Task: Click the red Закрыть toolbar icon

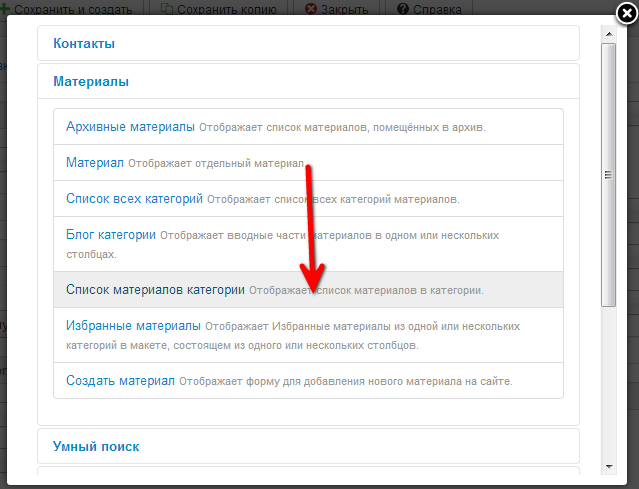Action: pos(311,10)
